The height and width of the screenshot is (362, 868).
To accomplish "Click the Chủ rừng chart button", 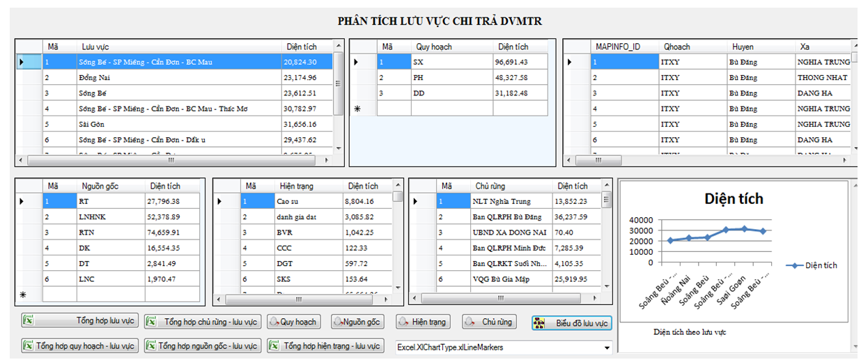I will click(x=489, y=322).
